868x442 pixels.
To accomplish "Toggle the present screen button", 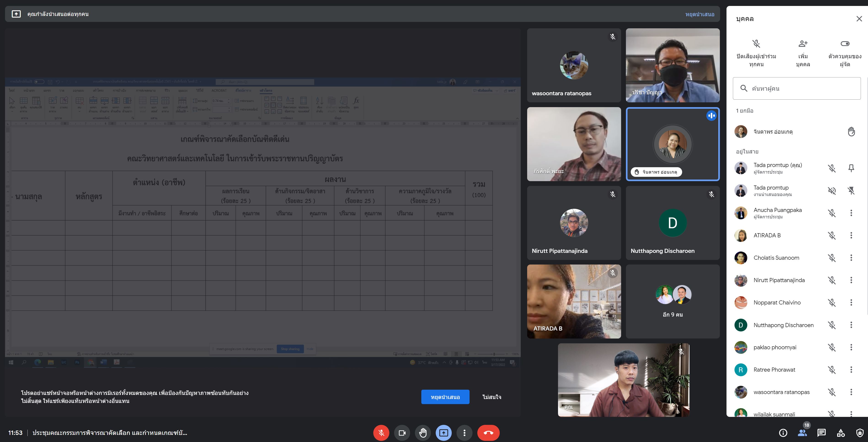I will [443, 433].
